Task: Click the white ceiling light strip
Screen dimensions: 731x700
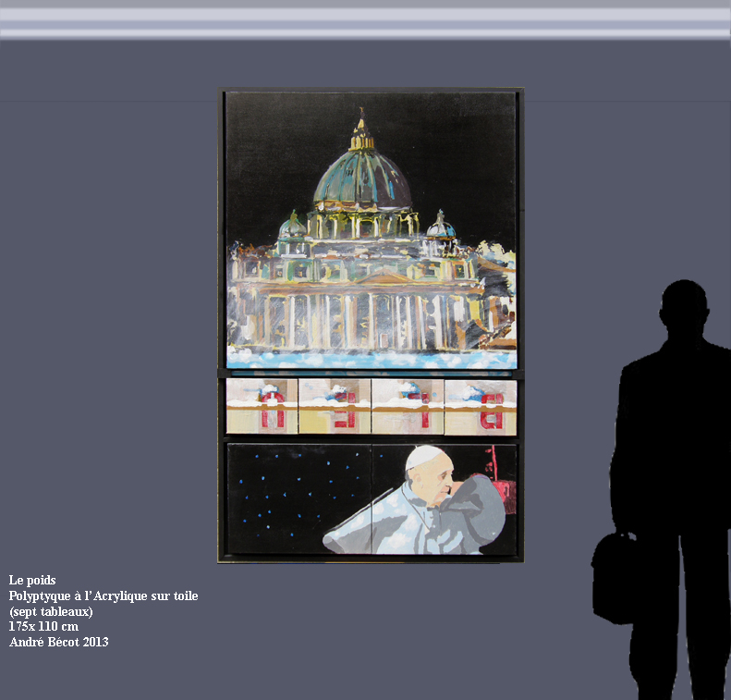Action: (x=365, y=24)
